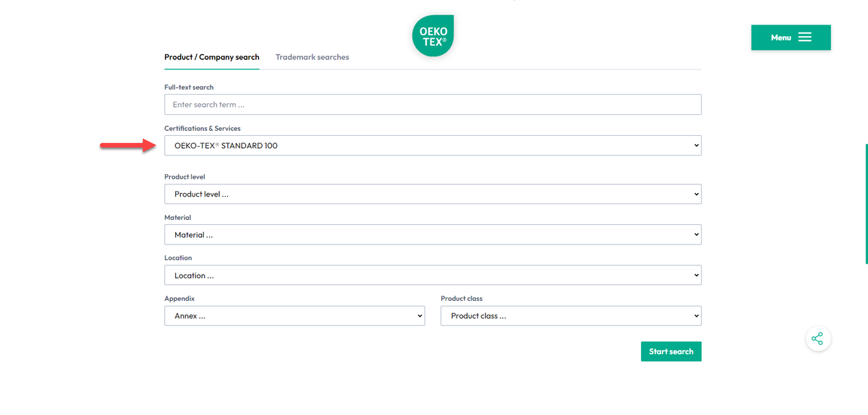Click the OEKO-TEX logo
The image size is (868, 415).
pos(433,36)
